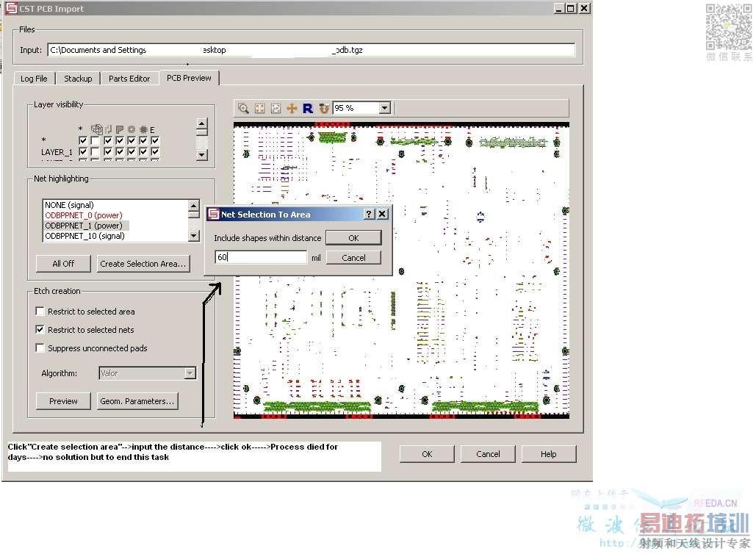The image size is (756, 554).
Task: Click the main OK button at bottom
Action: click(427, 454)
